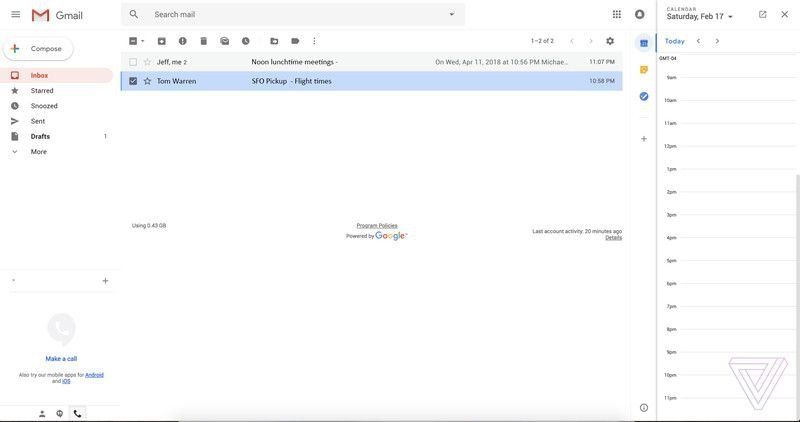The height and width of the screenshot is (422, 800).
Task: Star the Tom Warren email
Action: point(147,81)
